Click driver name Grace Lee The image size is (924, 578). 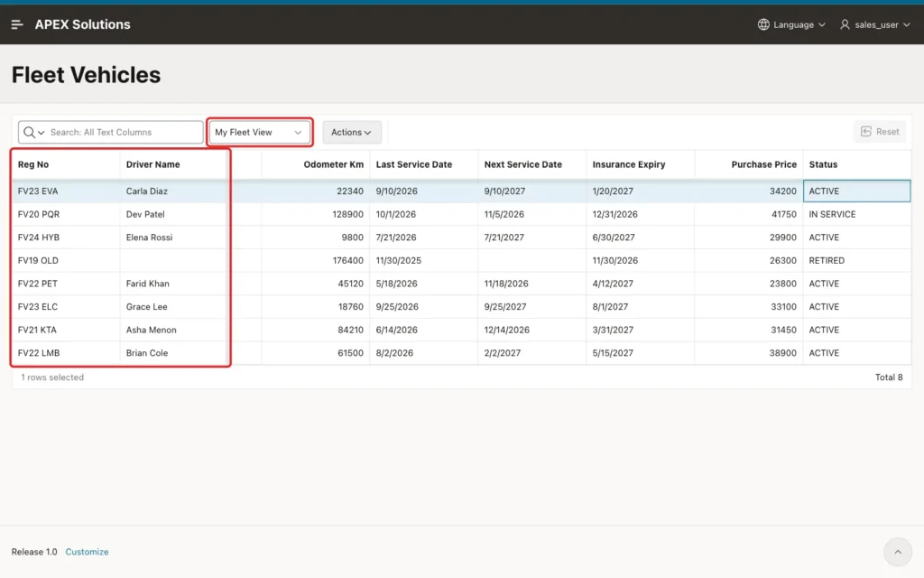pos(147,307)
